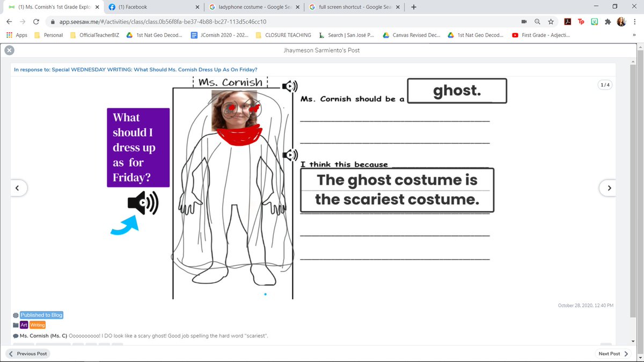Click the post timestamp October 28, 2020
The image size is (644, 362).
586,305
